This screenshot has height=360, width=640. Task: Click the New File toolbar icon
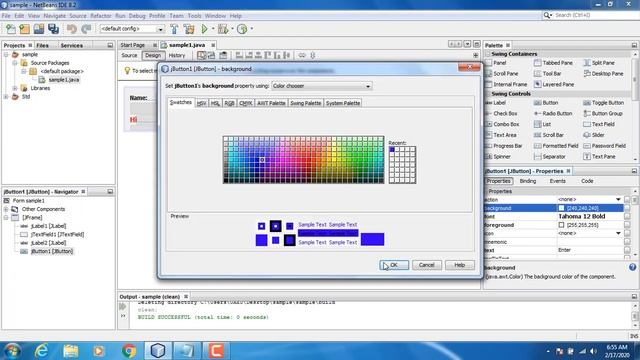pos(11,29)
